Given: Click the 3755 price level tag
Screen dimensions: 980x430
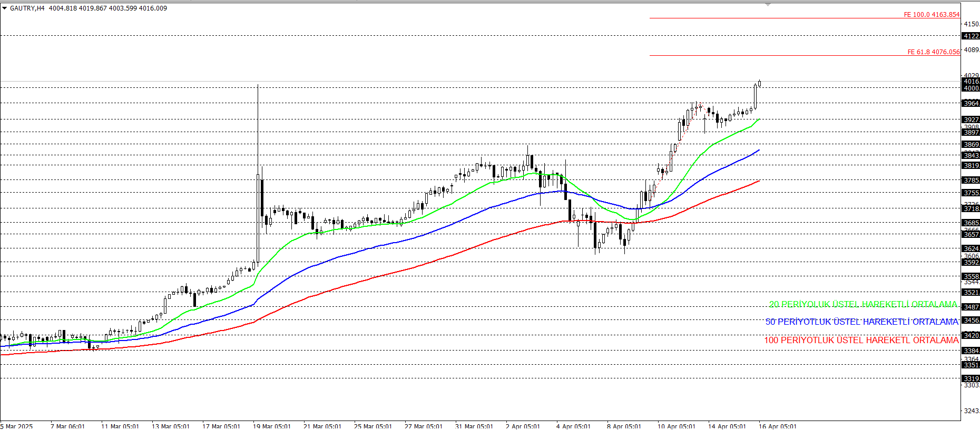Looking at the screenshot, I should (971, 193).
